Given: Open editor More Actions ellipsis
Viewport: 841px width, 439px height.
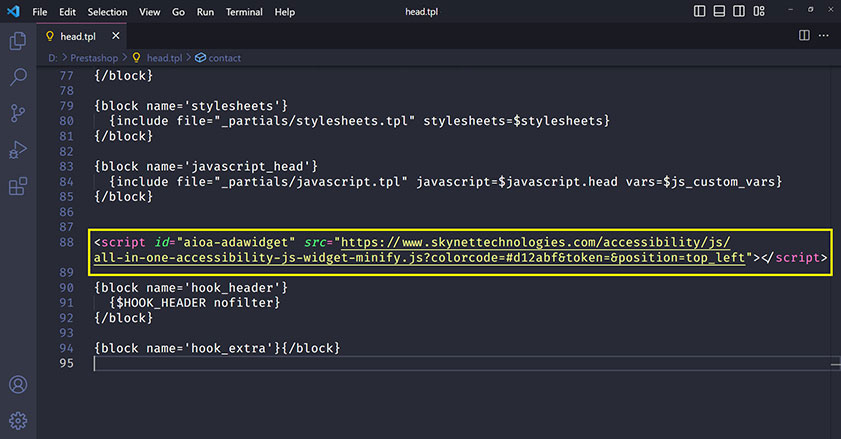Looking at the screenshot, I should click(x=824, y=36).
